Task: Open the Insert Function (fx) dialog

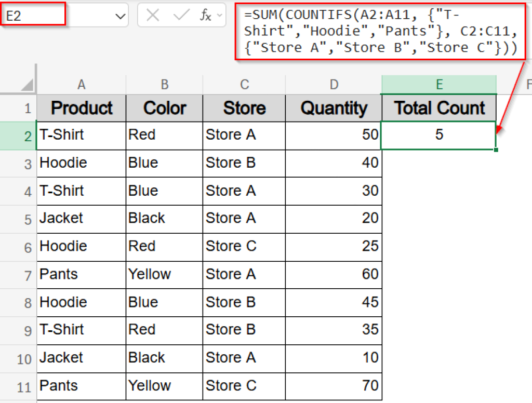Action: pos(206,15)
